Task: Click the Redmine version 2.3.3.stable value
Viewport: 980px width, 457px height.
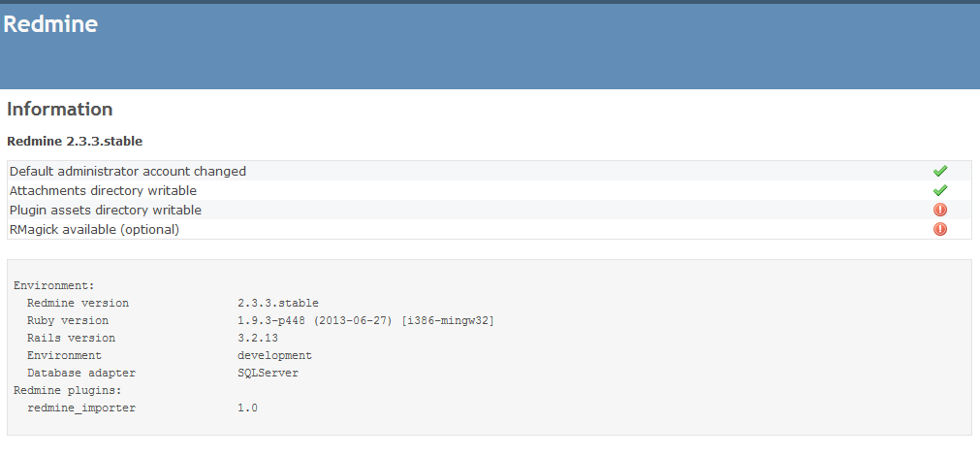Action: pyautogui.click(x=277, y=303)
